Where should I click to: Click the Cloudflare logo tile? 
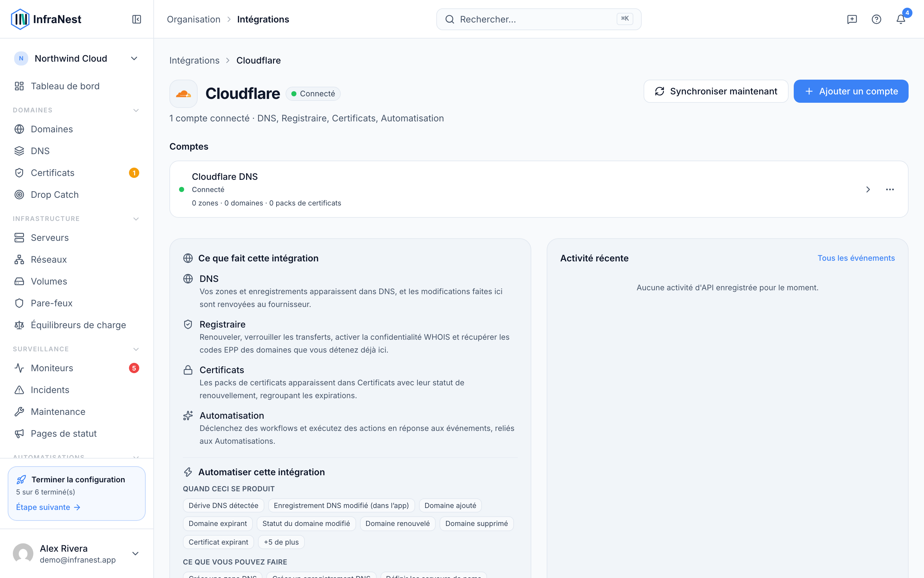point(184,94)
